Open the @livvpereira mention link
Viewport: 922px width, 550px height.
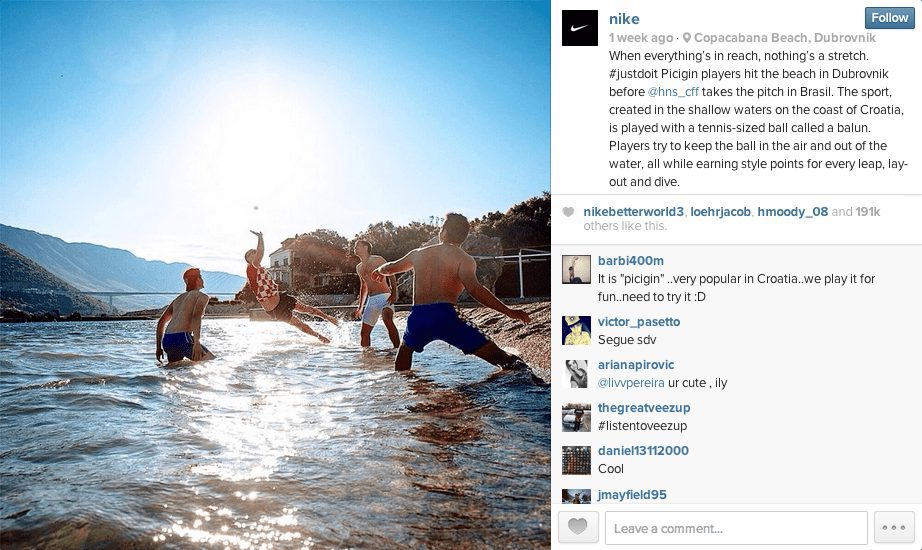tap(631, 383)
